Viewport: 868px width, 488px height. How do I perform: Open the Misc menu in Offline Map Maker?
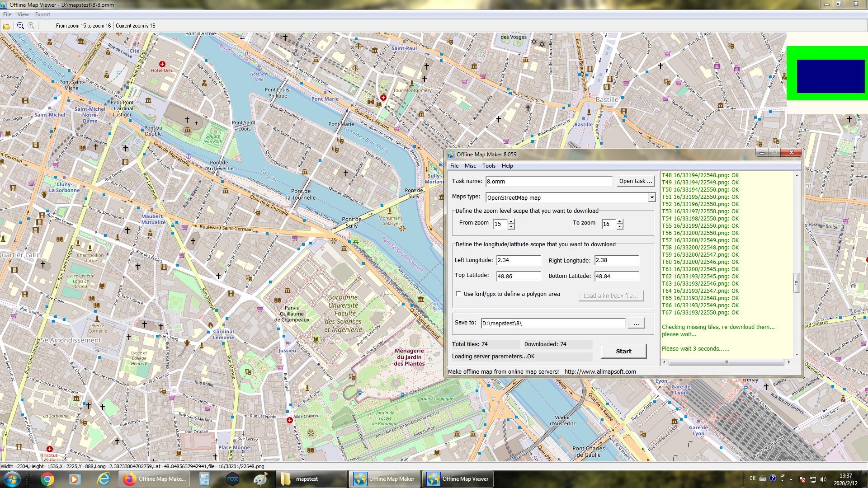(470, 166)
